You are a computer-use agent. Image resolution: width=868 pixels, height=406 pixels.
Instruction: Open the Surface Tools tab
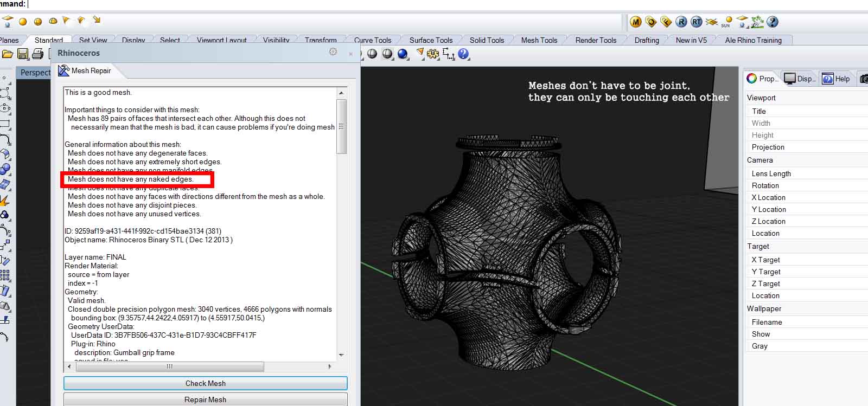click(431, 40)
